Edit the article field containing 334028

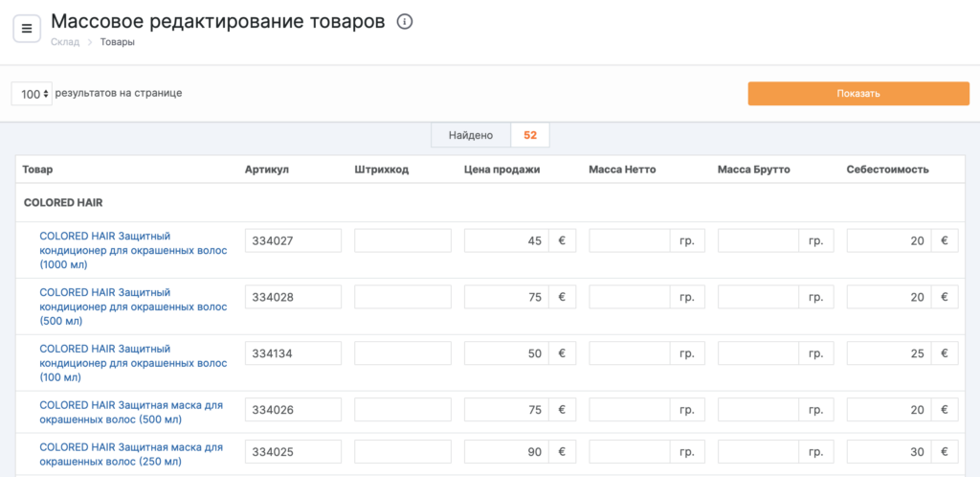pyautogui.click(x=293, y=297)
